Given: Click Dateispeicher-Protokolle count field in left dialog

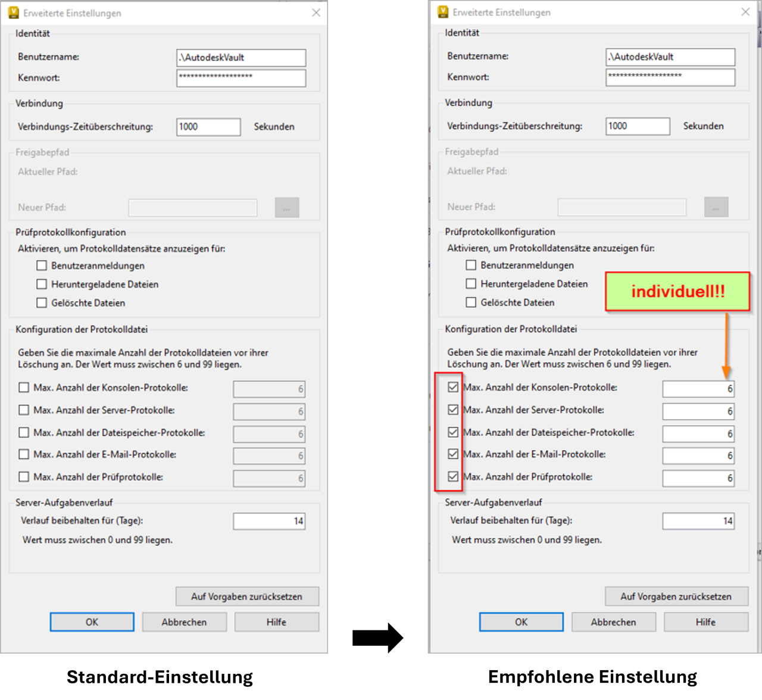Looking at the screenshot, I should coord(269,435).
